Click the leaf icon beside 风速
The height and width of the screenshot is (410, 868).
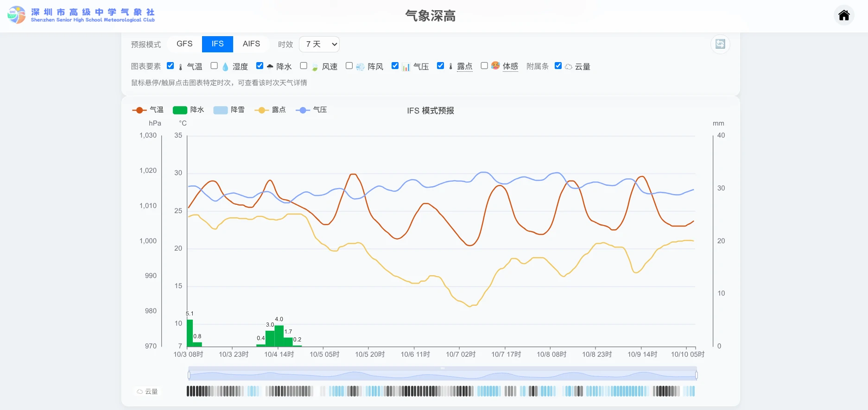point(315,67)
